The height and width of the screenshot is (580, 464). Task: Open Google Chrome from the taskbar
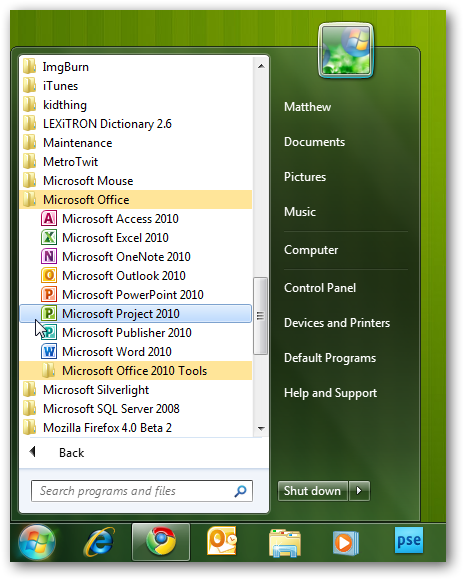coord(161,542)
